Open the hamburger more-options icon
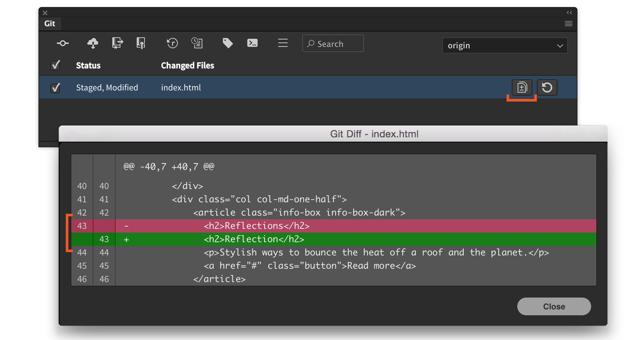Screen dimensions: 644x340 (283, 43)
